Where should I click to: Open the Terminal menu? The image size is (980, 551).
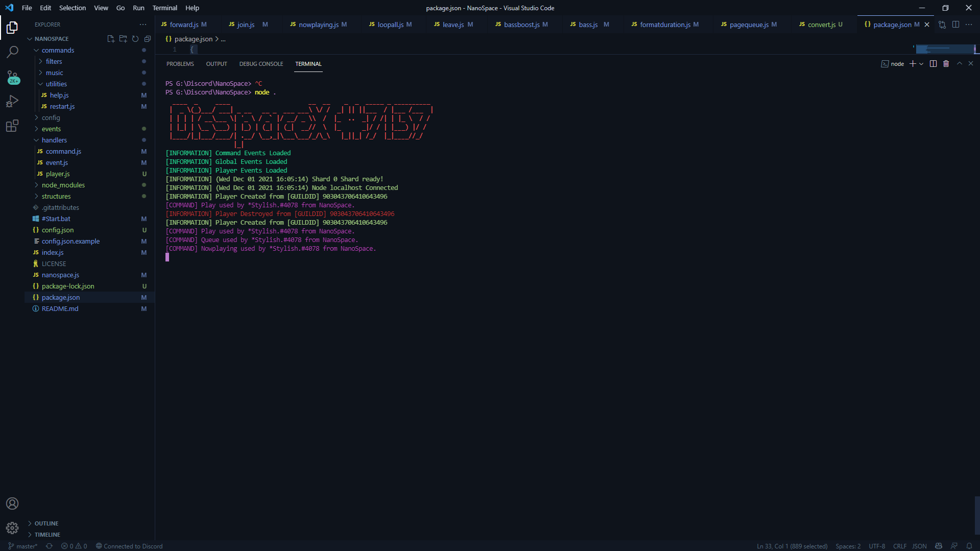pos(164,8)
